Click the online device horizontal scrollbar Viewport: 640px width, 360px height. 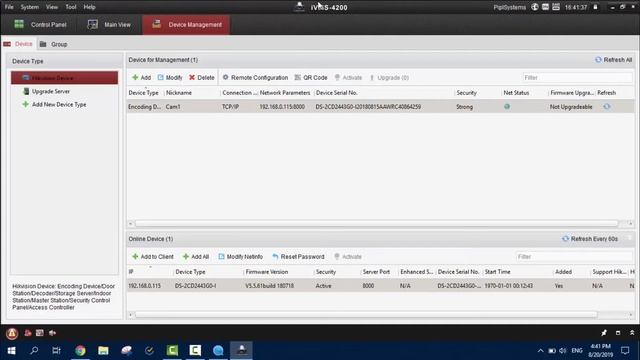coord(366,315)
